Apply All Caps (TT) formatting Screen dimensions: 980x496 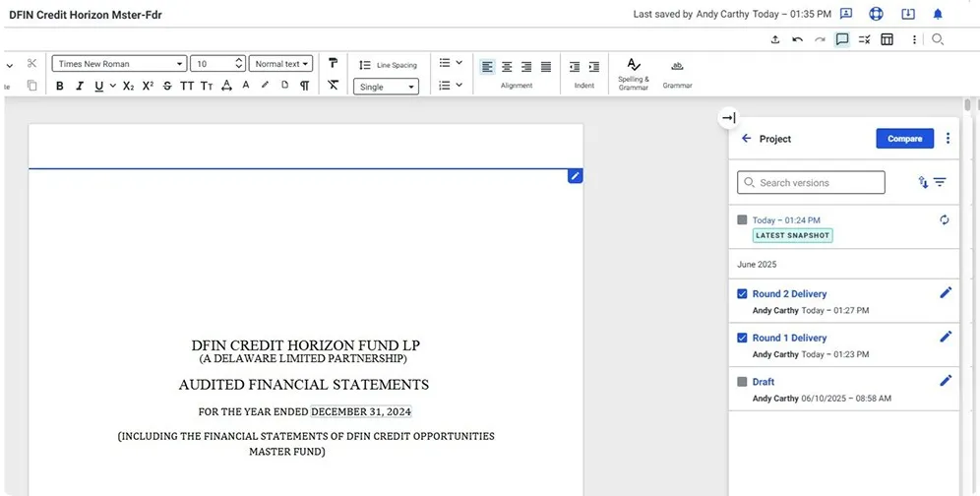[x=187, y=87]
